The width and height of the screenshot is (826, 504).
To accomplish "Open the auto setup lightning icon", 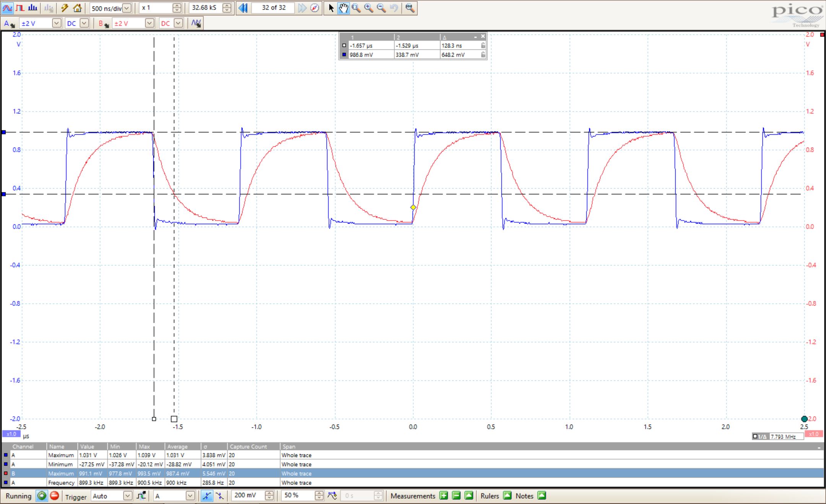I will click(65, 8).
